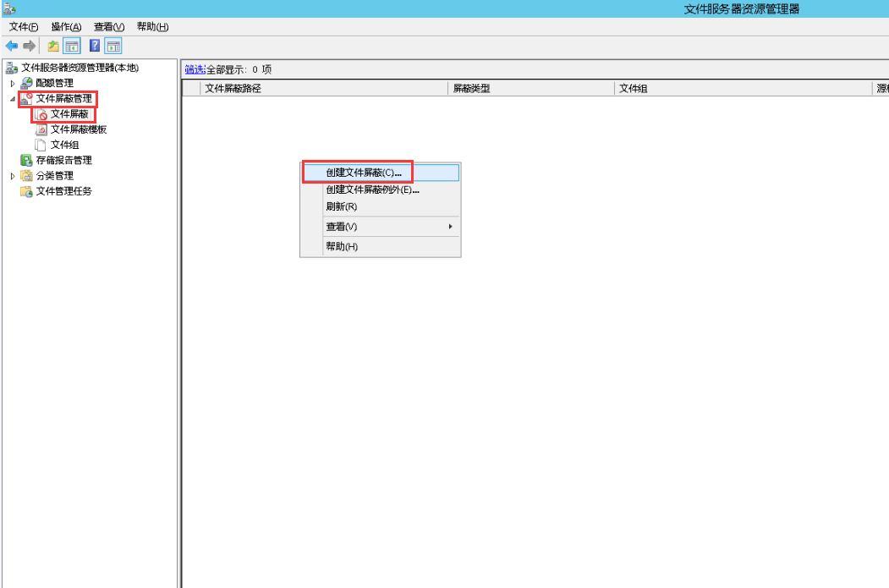The image size is (889, 588).
Task: Click the 分类管理 folder icon
Action: 26,176
